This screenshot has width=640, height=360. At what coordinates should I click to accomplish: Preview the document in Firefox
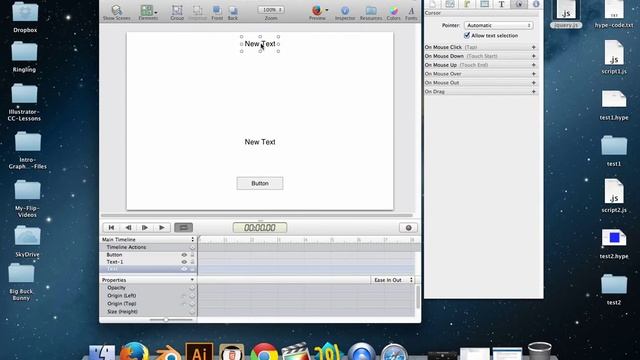[x=316, y=10]
